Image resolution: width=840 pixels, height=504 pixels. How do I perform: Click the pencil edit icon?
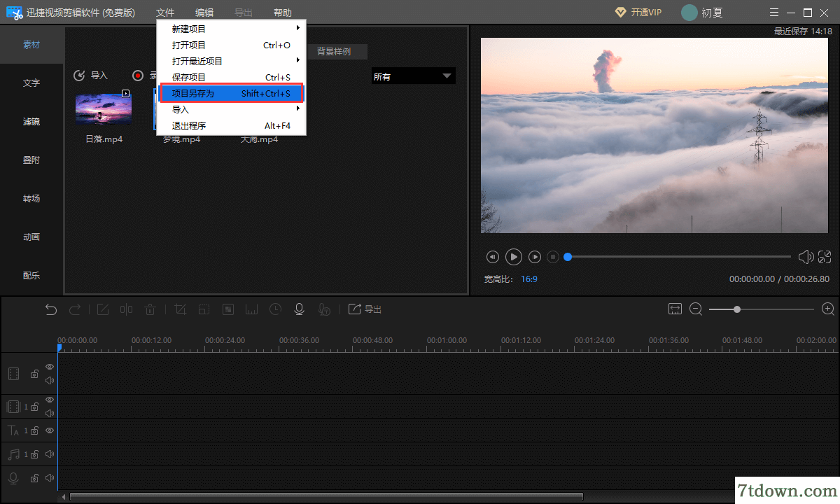pos(103,309)
